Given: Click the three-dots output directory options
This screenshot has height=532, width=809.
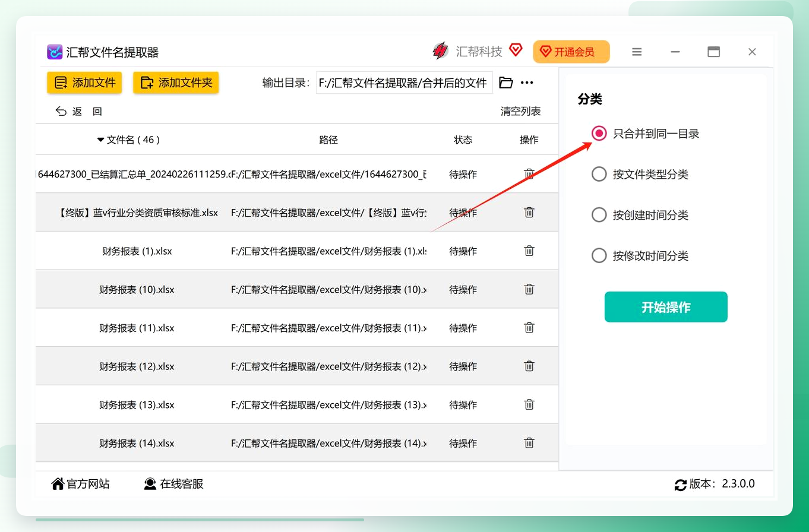Looking at the screenshot, I should point(527,83).
